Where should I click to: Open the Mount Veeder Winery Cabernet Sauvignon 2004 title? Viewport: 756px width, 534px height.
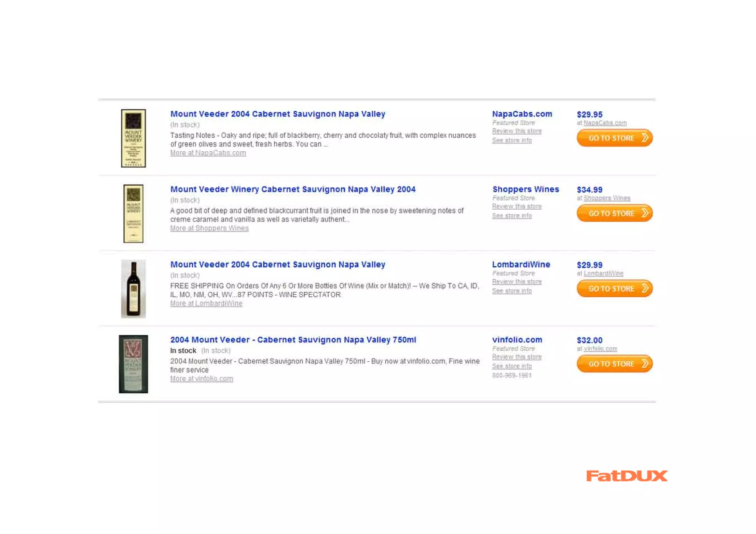[293, 189]
